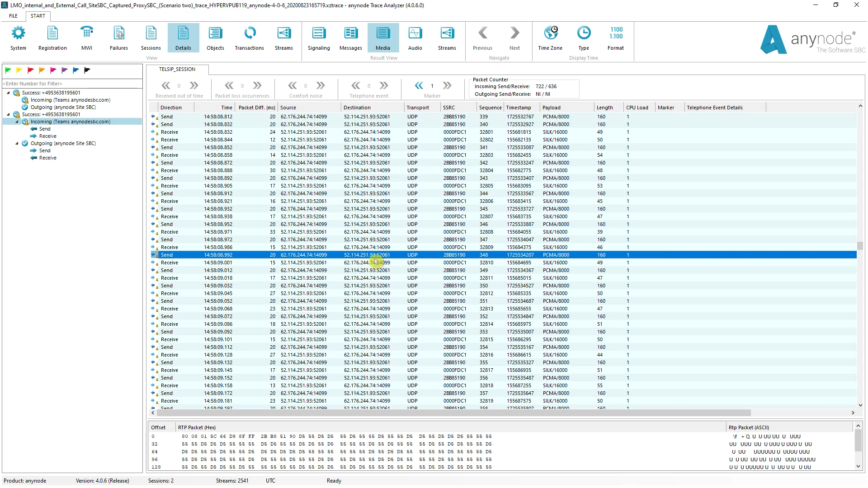Switch to Signaling result view
The height and width of the screenshot is (488, 868).
pyautogui.click(x=319, y=38)
